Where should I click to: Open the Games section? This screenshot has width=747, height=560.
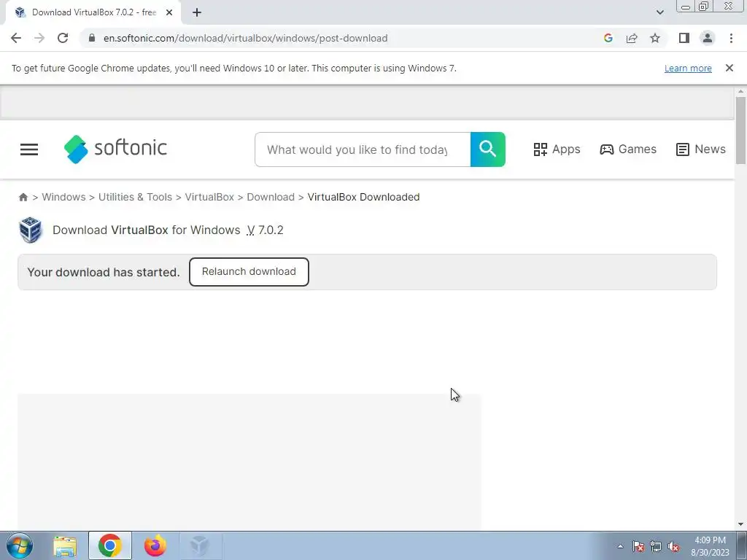click(x=628, y=149)
